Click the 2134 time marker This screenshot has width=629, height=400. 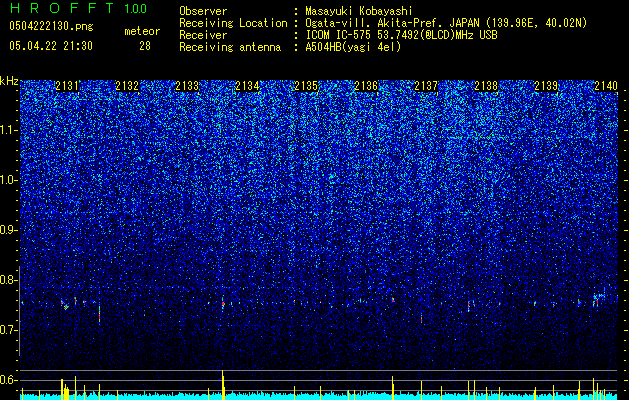pos(247,85)
